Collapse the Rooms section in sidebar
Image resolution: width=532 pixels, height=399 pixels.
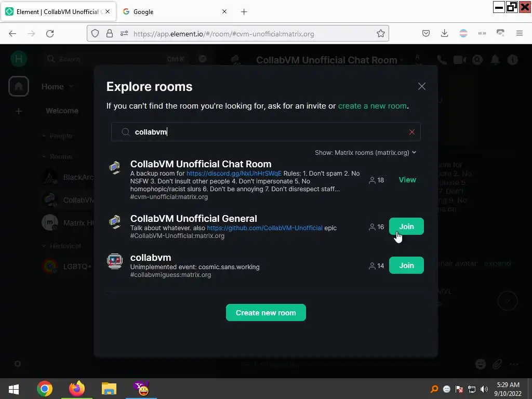pyautogui.click(x=57, y=157)
